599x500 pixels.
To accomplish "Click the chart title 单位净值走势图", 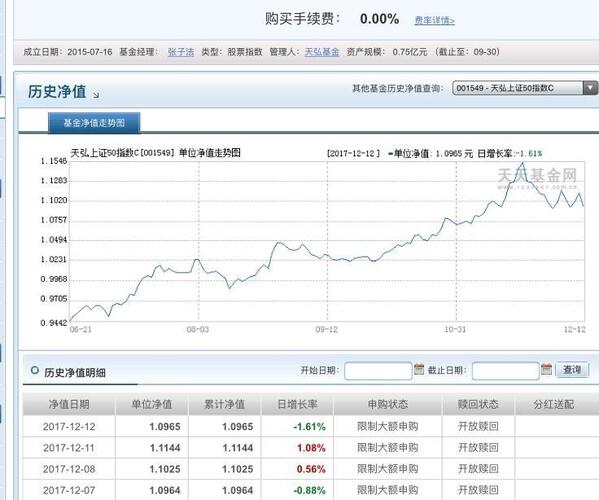I will (210, 153).
